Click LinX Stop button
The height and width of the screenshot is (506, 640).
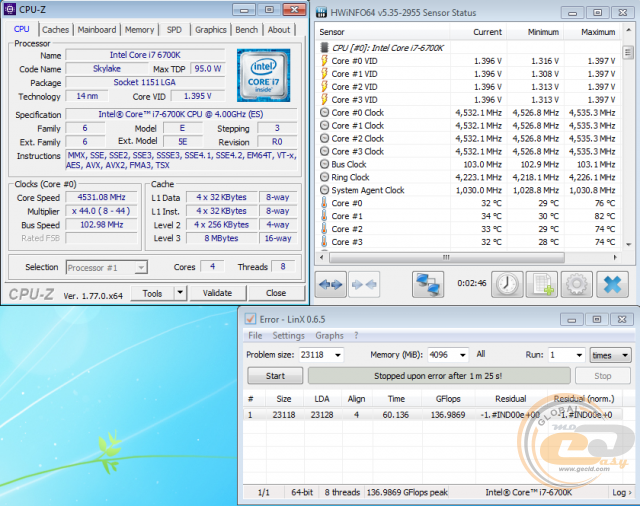point(603,376)
